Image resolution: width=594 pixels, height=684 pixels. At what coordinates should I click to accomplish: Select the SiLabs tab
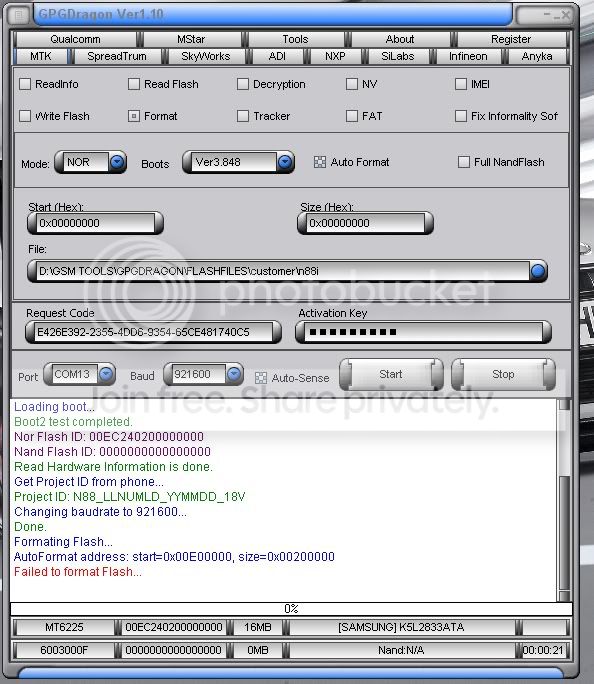(x=397, y=56)
